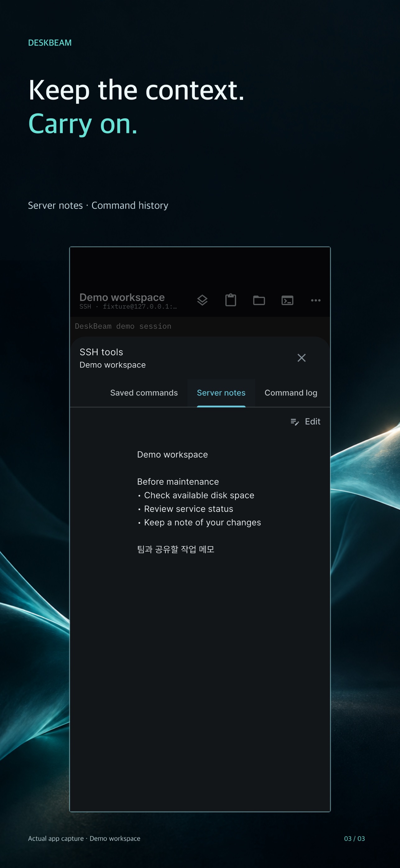Click the Actual app capture footer text
Viewport: 400px width, 868px height.
point(84,839)
